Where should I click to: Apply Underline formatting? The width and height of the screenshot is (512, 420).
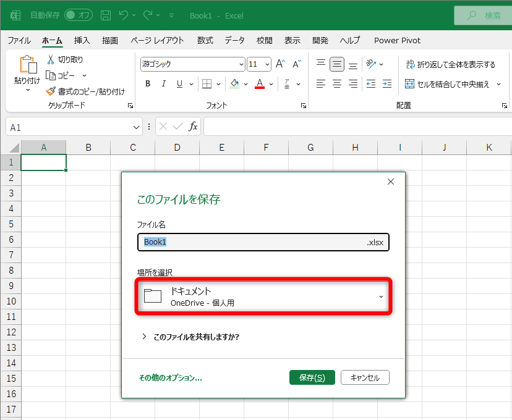178,83
